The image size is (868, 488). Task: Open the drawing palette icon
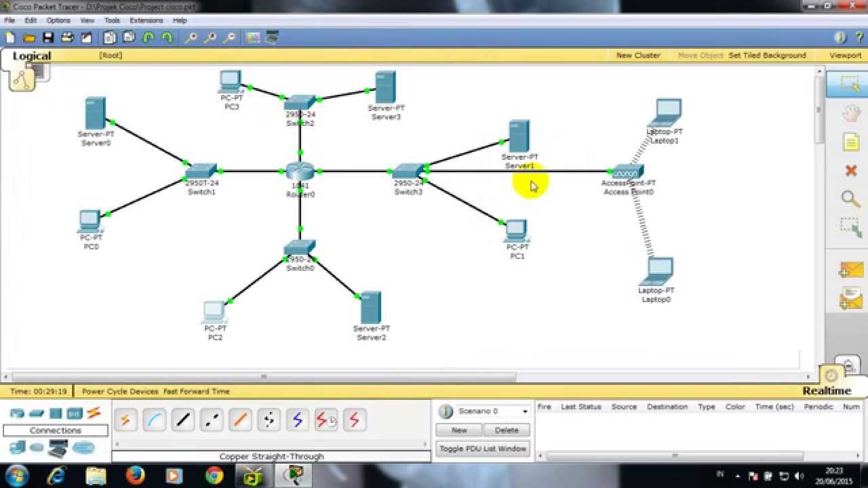tap(253, 38)
